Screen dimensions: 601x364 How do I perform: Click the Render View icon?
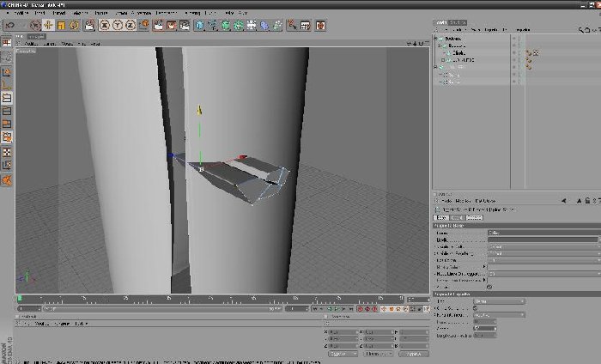point(158,25)
